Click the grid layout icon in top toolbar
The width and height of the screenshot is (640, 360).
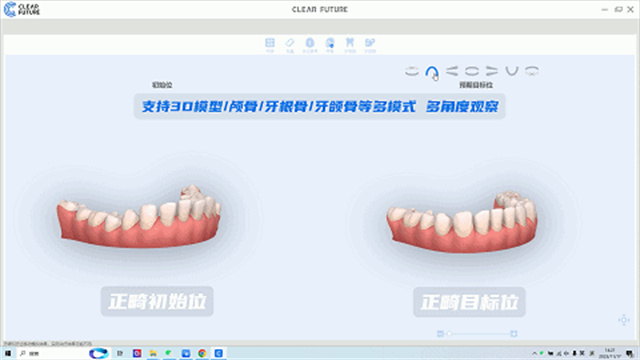[x=270, y=42]
